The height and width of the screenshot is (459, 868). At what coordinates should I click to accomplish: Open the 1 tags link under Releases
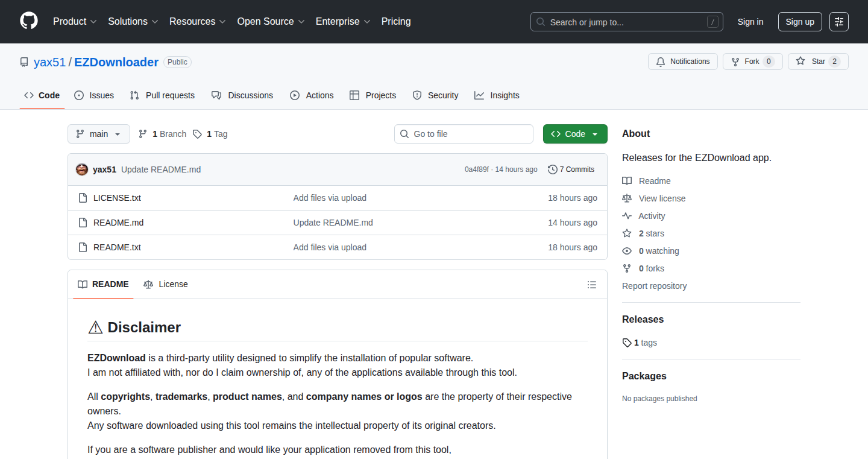coord(640,343)
